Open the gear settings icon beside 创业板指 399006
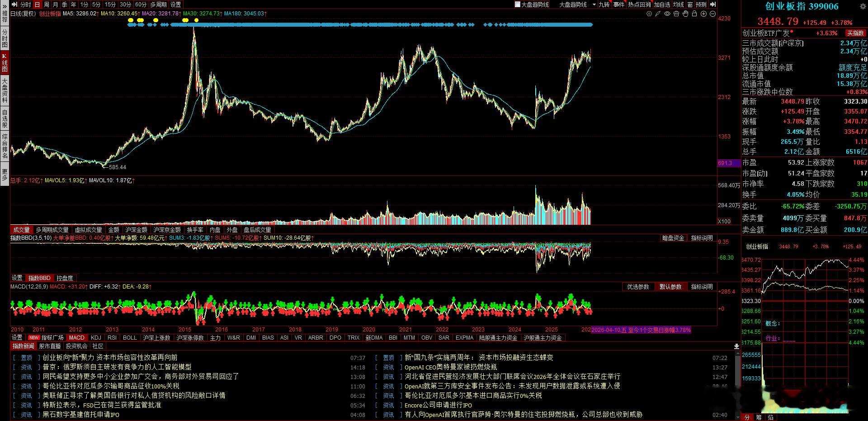 click(862, 6)
